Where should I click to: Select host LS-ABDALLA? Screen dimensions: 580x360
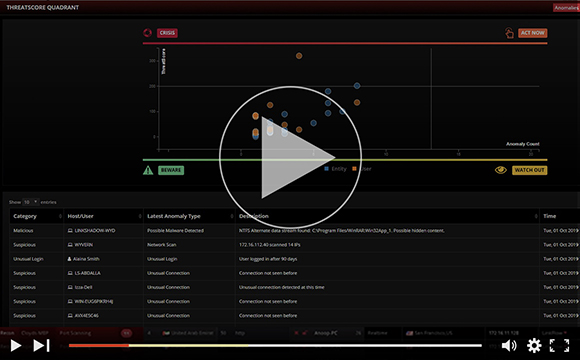pyautogui.click(x=87, y=273)
